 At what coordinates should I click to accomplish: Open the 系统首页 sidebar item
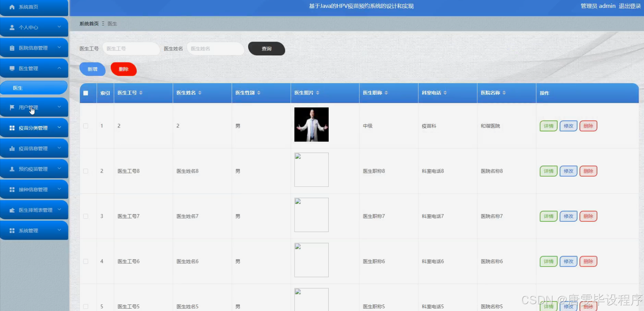34,7
